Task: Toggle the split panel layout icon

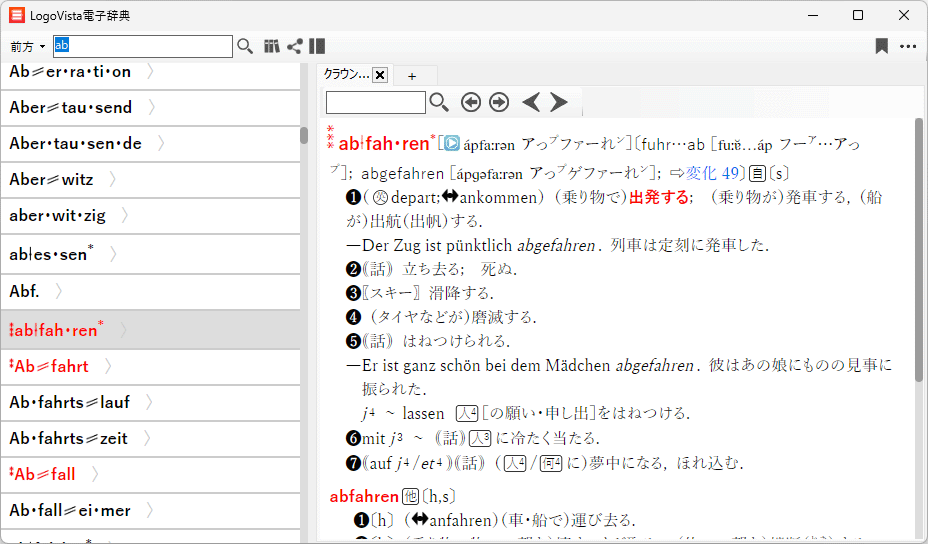Action: pos(317,46)
